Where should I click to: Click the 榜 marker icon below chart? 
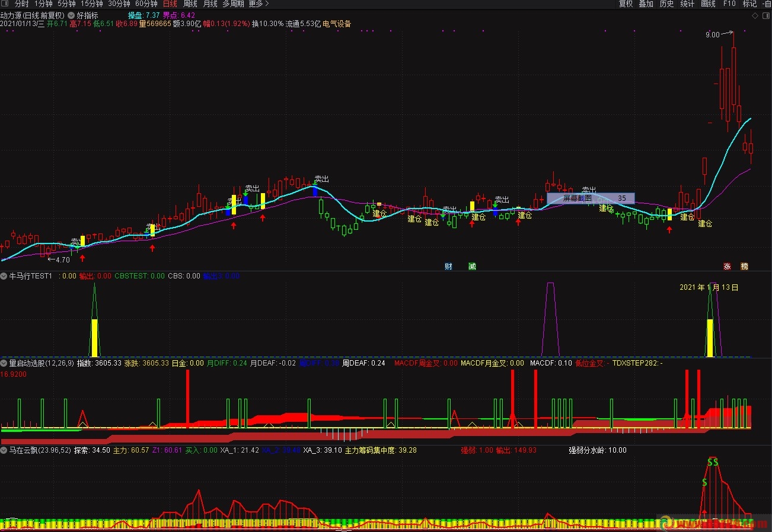click(x=745, y=267)
